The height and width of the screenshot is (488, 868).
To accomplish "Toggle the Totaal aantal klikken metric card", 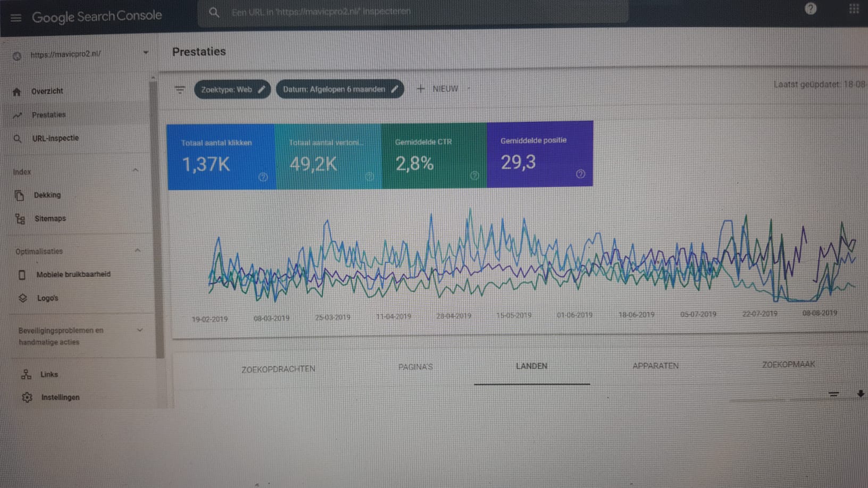I will [x=221, y=157].
